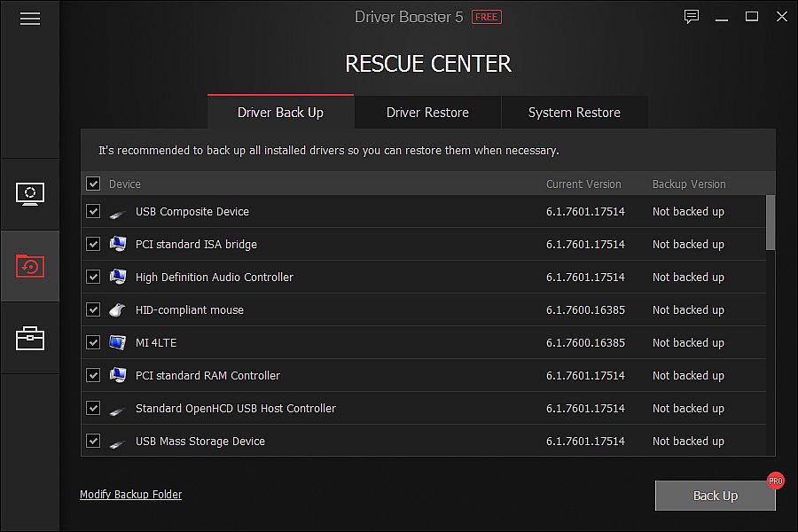The height and width of the screenshot is (532, 798).
Task: Click the Back Up button
Action: coord(715,496)
